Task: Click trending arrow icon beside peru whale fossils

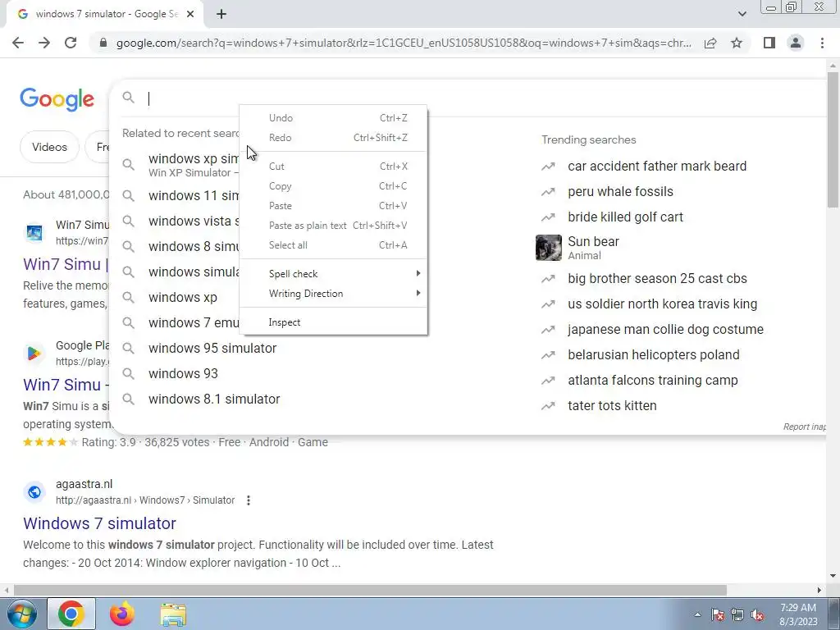Action: pos(548,192)
